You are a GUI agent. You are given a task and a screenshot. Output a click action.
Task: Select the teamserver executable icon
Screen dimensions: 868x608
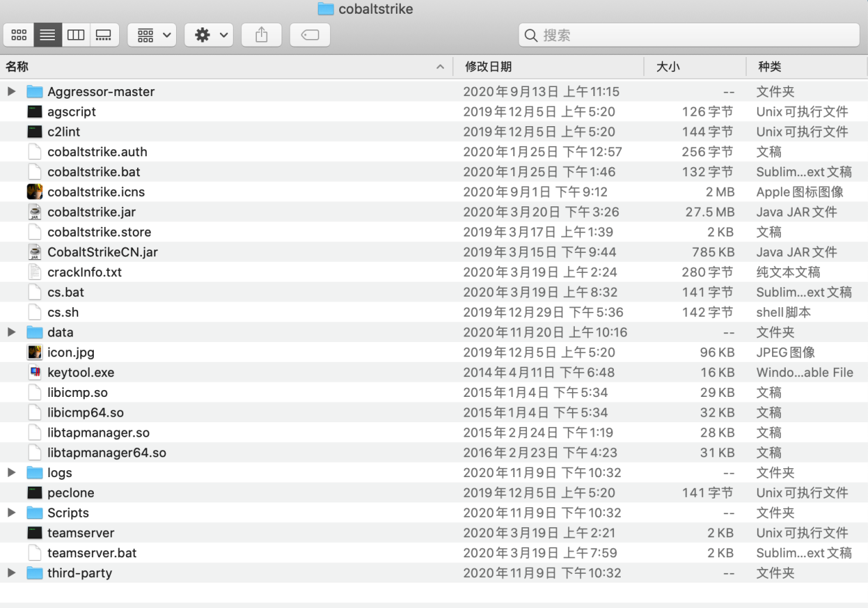pos(34,533)
